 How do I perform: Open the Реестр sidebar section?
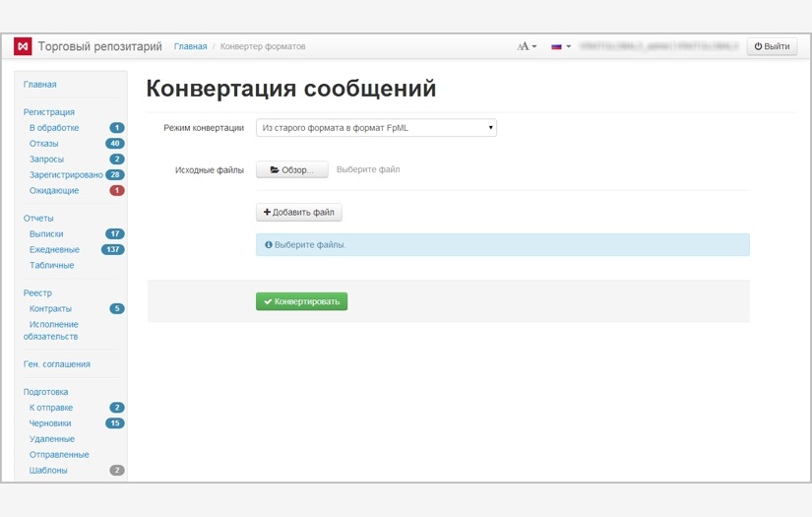click(x=37, y=292)
